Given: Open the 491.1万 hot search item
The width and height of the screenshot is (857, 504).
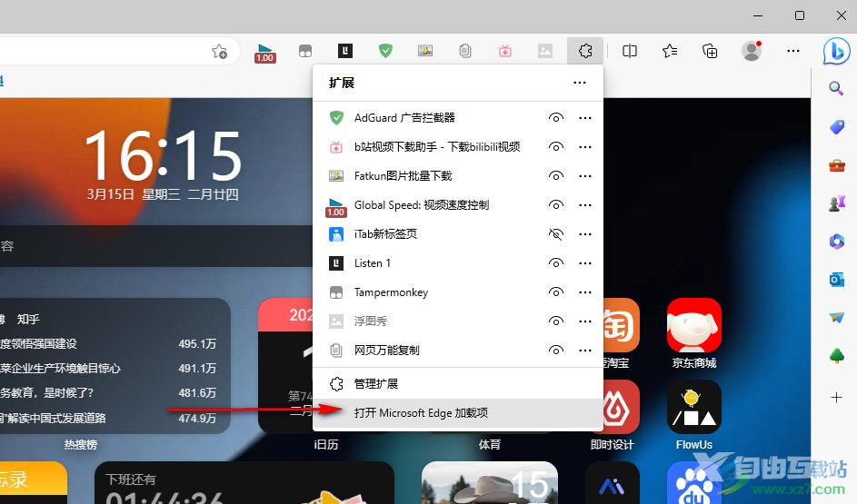Looking at the screenshot, I should coord(108,369).
